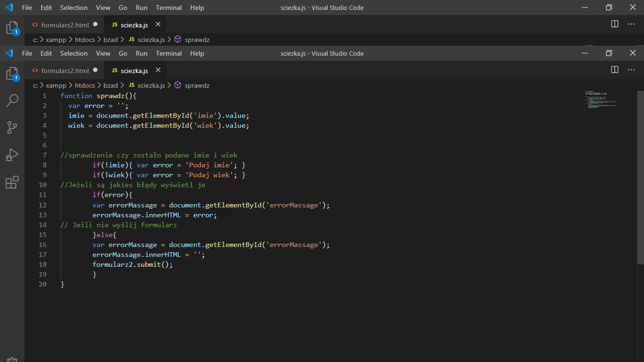Close the sciezka.js tab in lower window
Image resolution: width=644 pixels, height=362 pixels.
coord(158,70)
